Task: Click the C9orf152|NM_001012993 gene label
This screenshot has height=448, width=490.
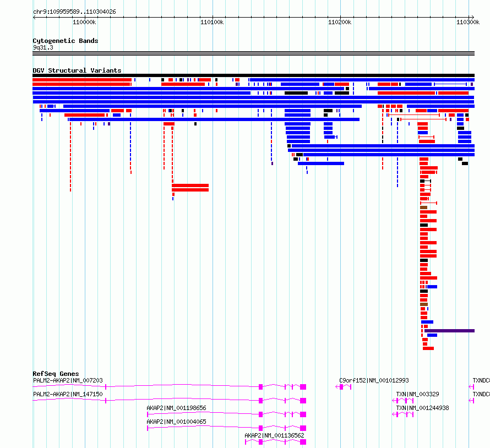Action: [x=374, y=380]
